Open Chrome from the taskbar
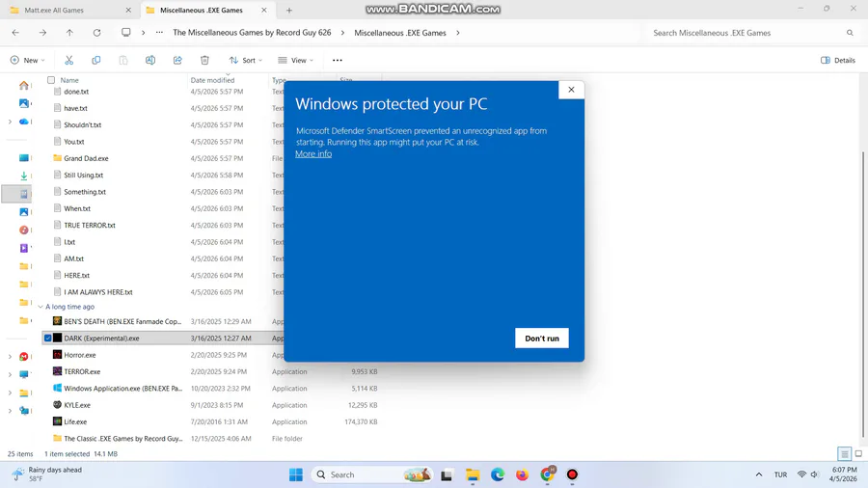 pos(548,474)
